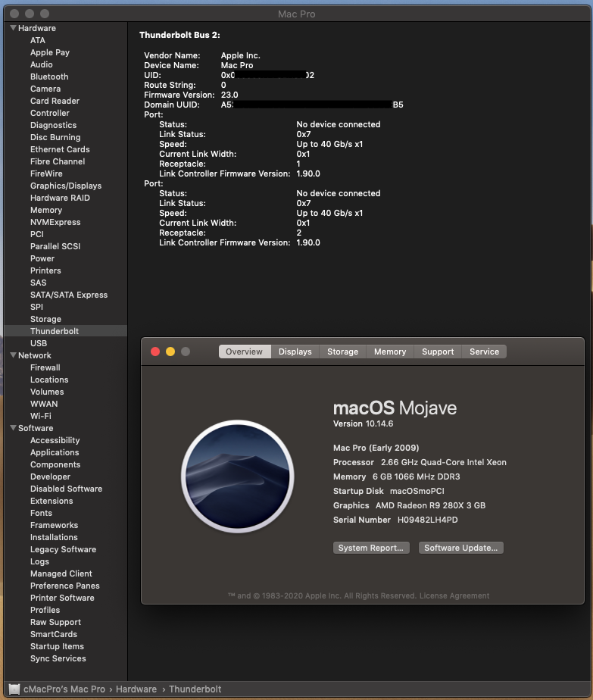Switch to the Support tab
This screenshot has width=593, height=700.
438,352
